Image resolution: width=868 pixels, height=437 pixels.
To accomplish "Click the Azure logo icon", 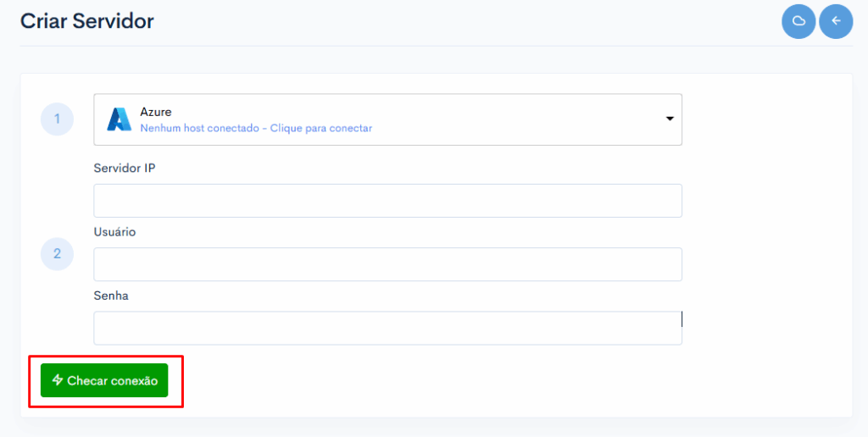I will click(x=119, y=119).
